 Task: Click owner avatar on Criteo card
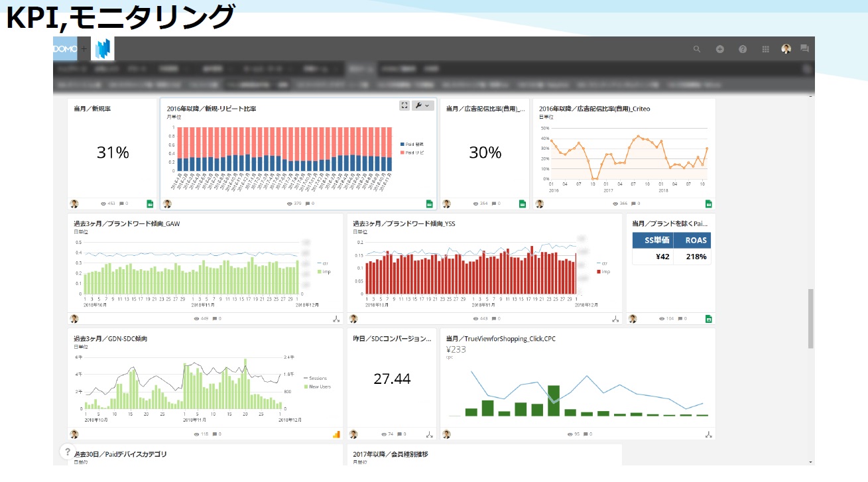(x=539, y=204)
